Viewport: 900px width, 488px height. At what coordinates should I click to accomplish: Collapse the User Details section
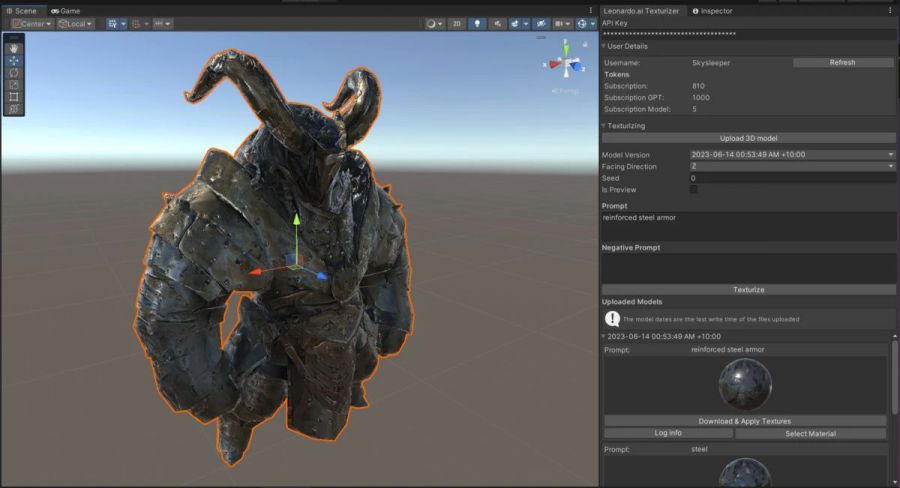coord(604,46)
